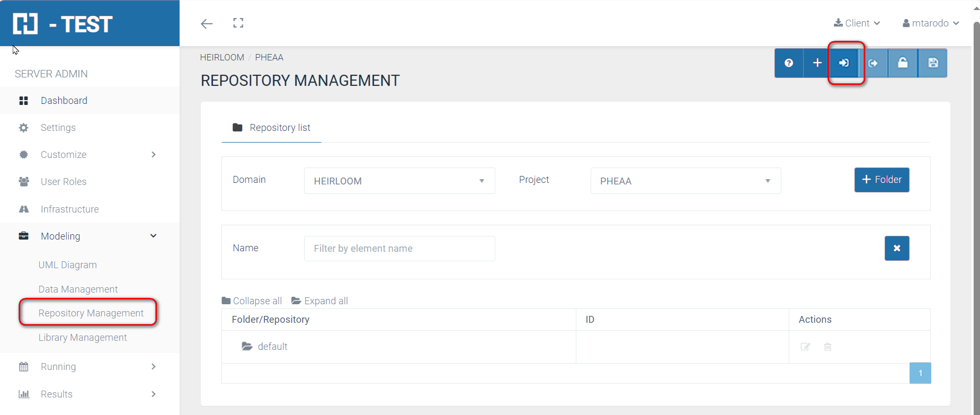This screenshot has width=980, height=415.
Task: Click the + Folder button
Action: point(881,180)
